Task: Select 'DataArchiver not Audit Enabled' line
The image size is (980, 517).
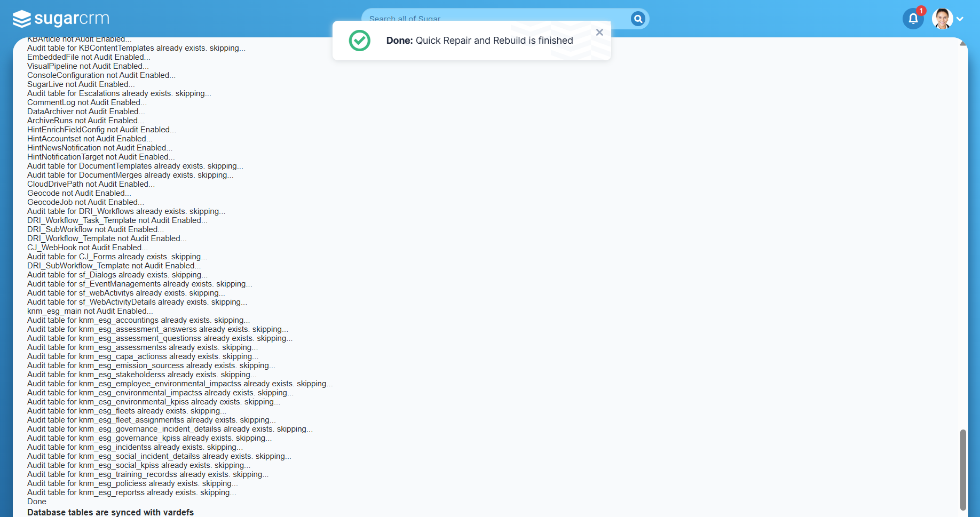Action: click(x=86, y=112)
